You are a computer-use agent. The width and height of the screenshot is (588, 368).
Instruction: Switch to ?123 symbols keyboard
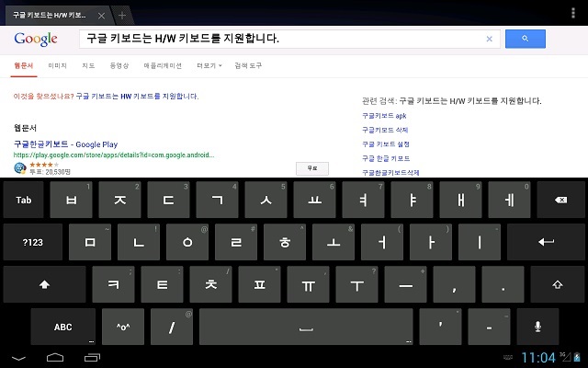[x=33, y=242]
